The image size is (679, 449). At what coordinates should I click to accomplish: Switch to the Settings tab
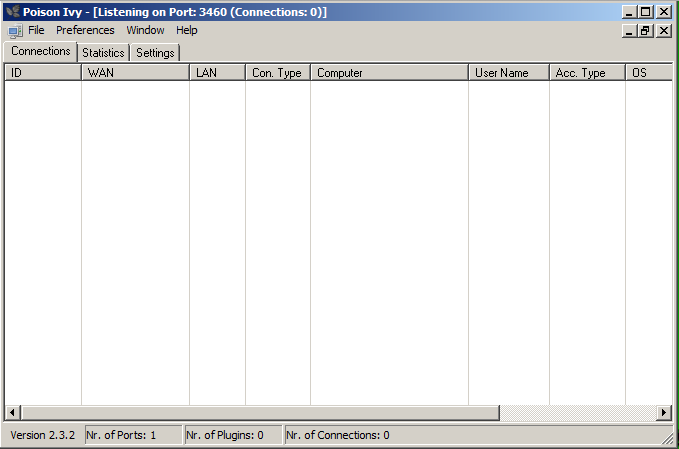click(x=155, y=52)
